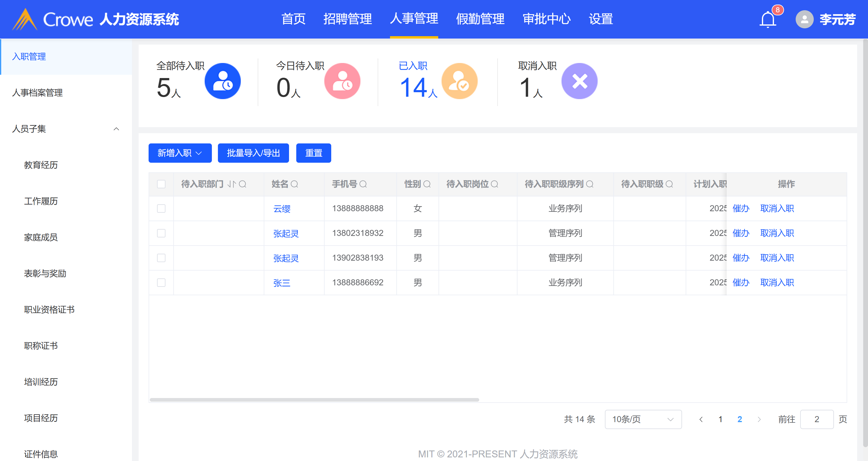
Task: Click 取消入职 link for 云缨
Action: coord(777,209)
